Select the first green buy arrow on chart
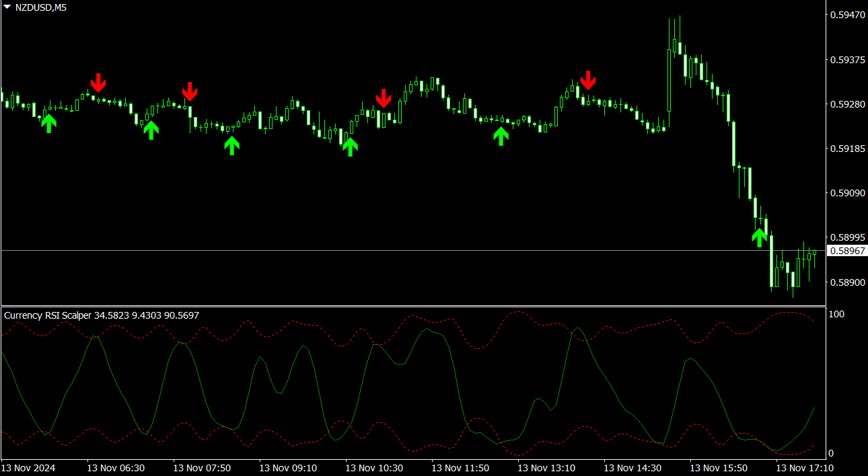 click(x=48, y=123)
